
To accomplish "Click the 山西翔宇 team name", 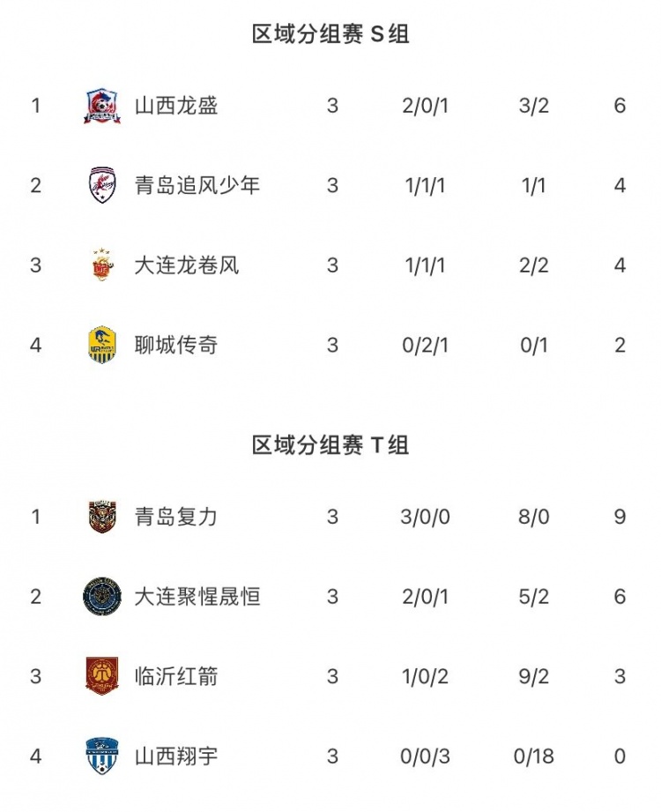I will coord(176,756).
